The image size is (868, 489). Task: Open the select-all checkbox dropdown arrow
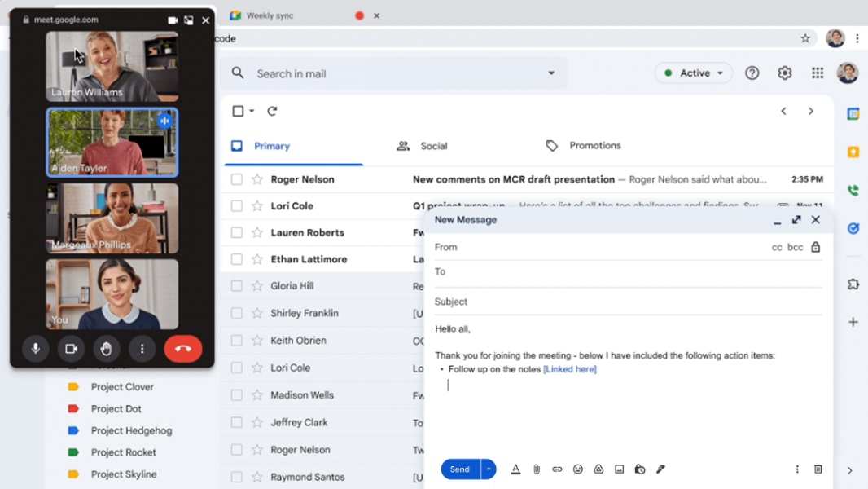[x=252, y=112]
